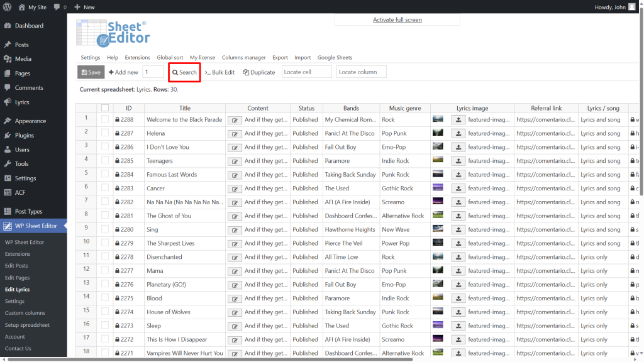Open the Columns manager menu
The height and width of the screenshot is (362, 644).
243,57
